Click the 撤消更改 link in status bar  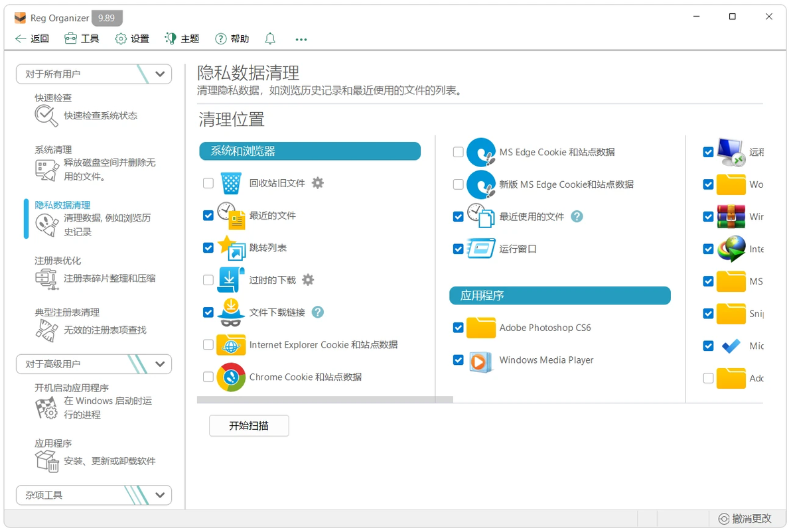pos(745,518)
